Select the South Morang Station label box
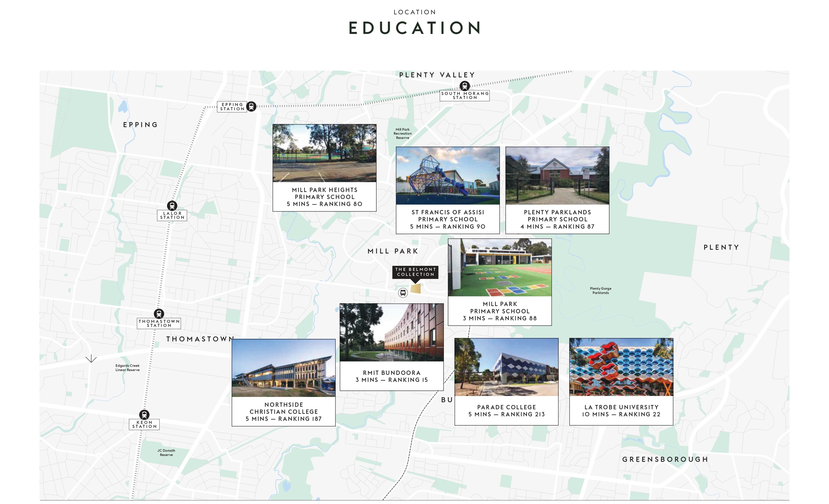This screenshot has height=504, width=829. [465, 95]
